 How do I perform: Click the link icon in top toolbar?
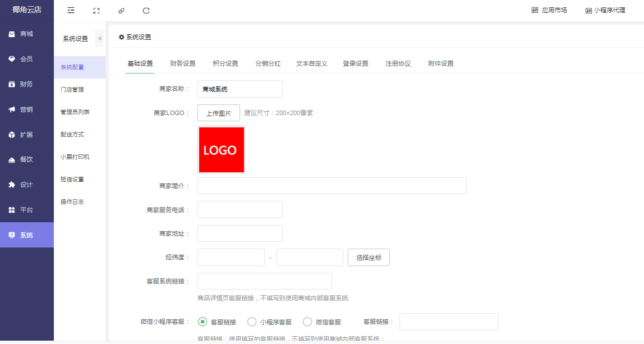[x=121, y=11]
